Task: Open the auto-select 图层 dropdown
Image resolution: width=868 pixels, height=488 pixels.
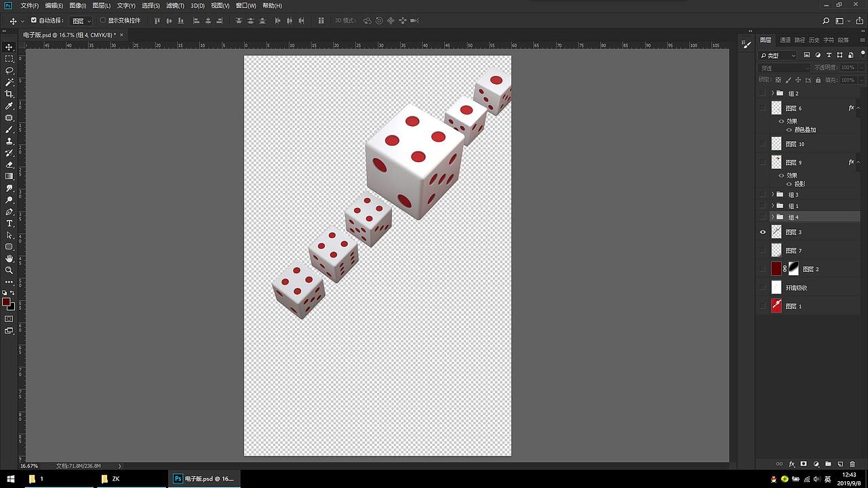Action: (81, 21)
